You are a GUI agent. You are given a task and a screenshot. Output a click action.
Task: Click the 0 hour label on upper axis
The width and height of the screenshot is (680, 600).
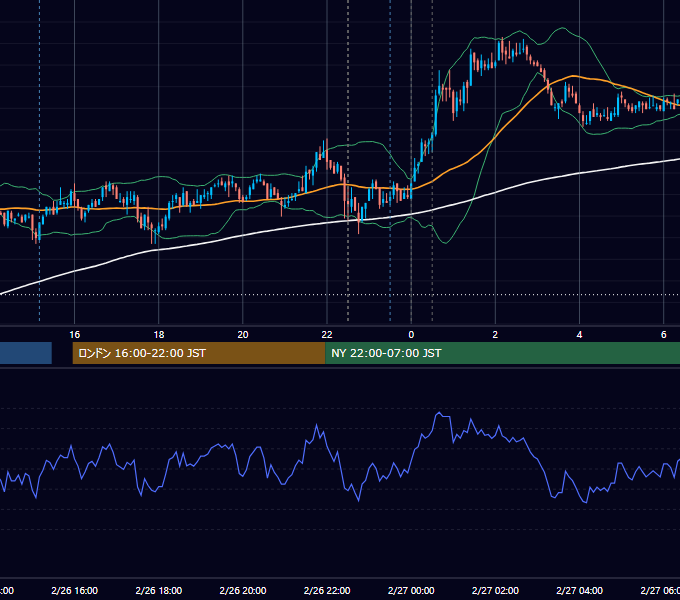pos(411,334)
